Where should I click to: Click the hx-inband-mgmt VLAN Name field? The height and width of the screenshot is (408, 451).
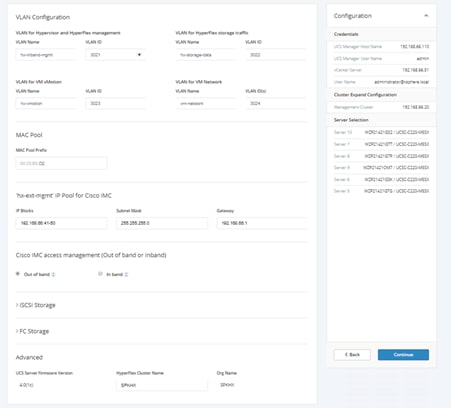pyautogui.click(x=46, y=55)
